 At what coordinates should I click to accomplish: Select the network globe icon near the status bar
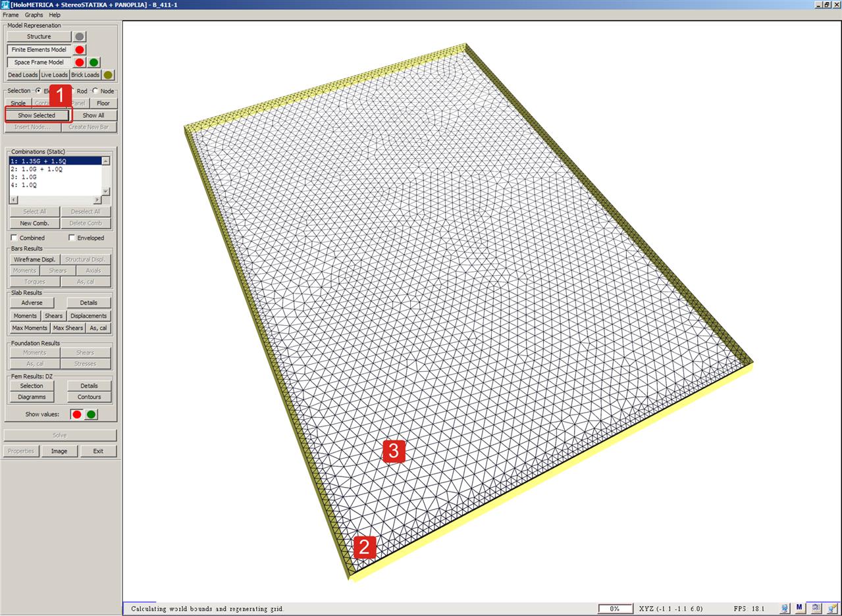tap(816, 608)
